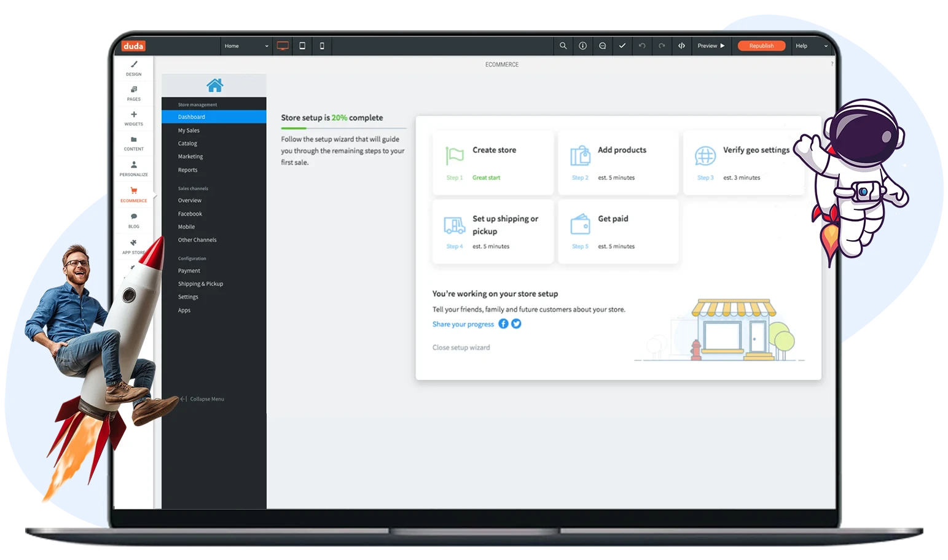This screenshot has width=948, height=560.
Task: Open the comments speech bubble icon
Action: tap(602, 46)
